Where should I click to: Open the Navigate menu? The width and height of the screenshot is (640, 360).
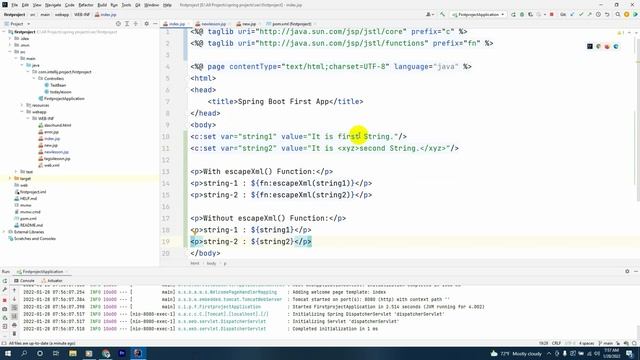53,5
